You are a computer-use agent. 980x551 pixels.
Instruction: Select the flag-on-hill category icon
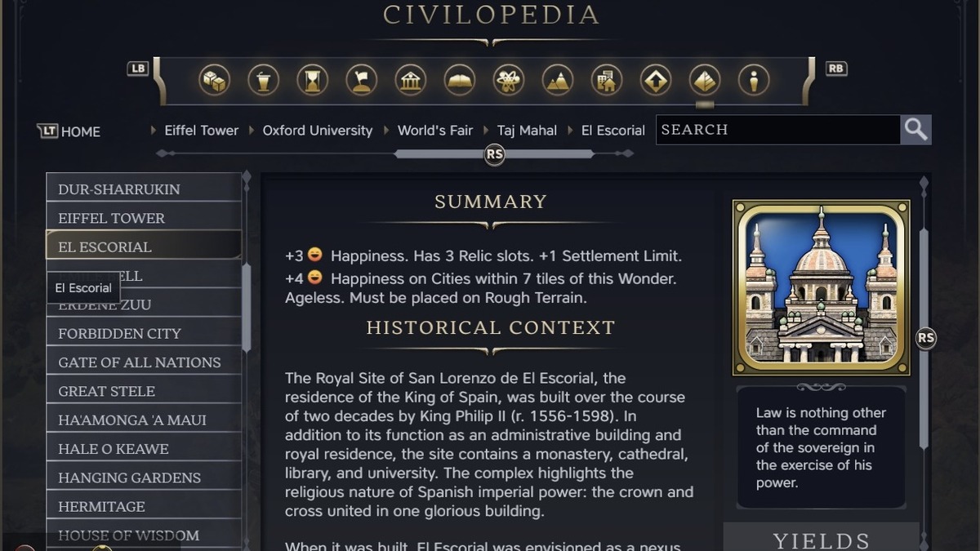pos(362,80)
